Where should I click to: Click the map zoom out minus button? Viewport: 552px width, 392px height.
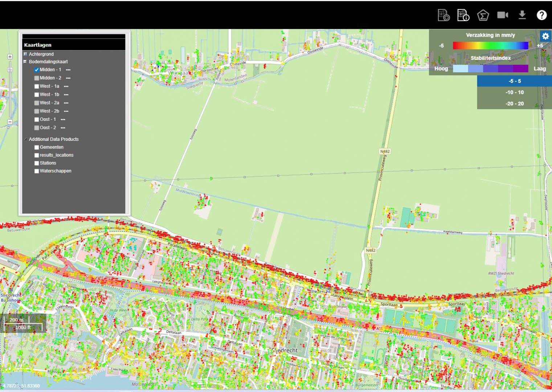pyautogui.click(x=10, y=122)
